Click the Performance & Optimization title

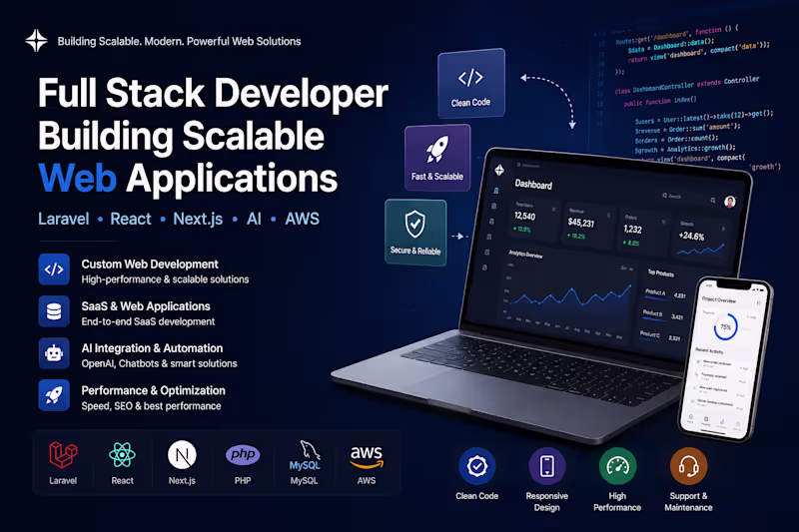[x=154, y=390]
